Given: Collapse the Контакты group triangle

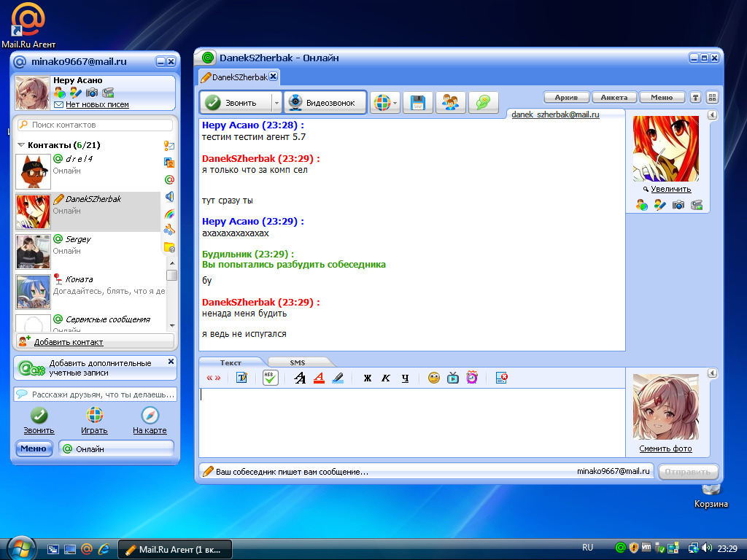Looking at the screenshot, I should click(21, 145).
